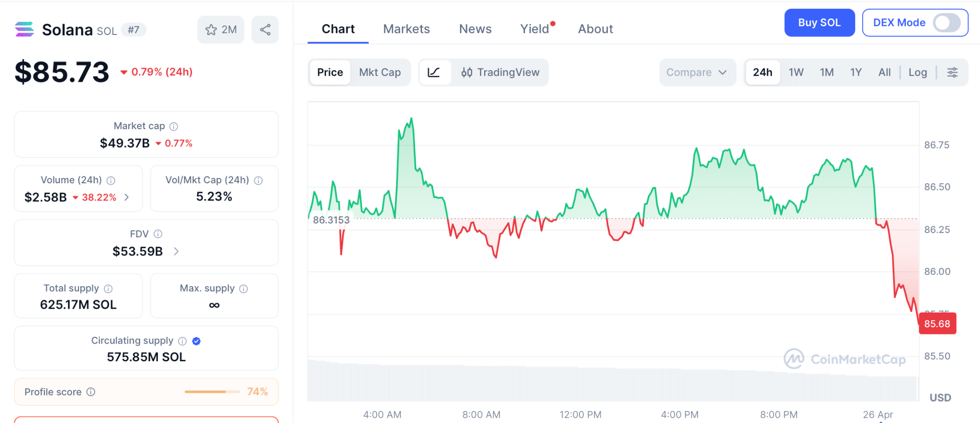Click Circulating supply verified badge
Screen dimensions: 980x423
[x=196, y=341]
